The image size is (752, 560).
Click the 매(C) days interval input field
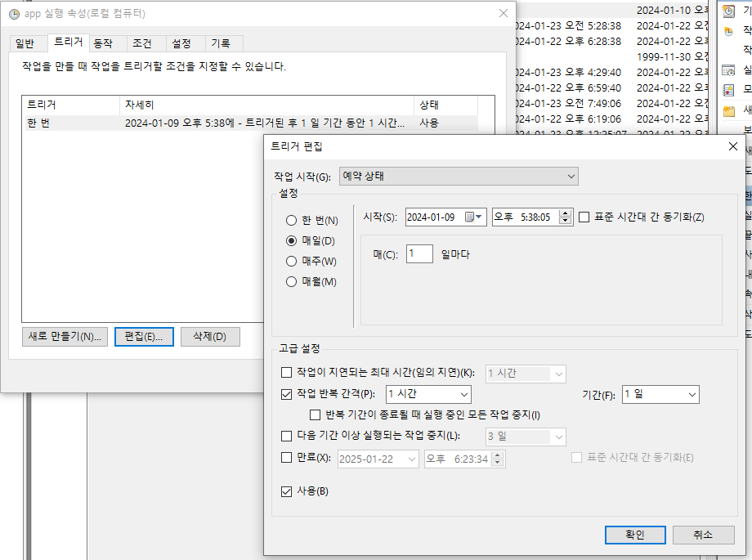click(419, 253)
